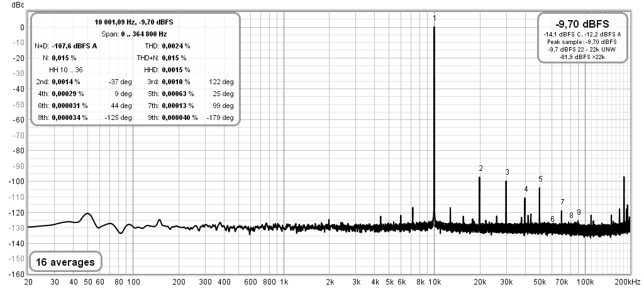Click the 'Peak sample: -9,70 dBFS' line
The image size is (644, 289).
582,42
